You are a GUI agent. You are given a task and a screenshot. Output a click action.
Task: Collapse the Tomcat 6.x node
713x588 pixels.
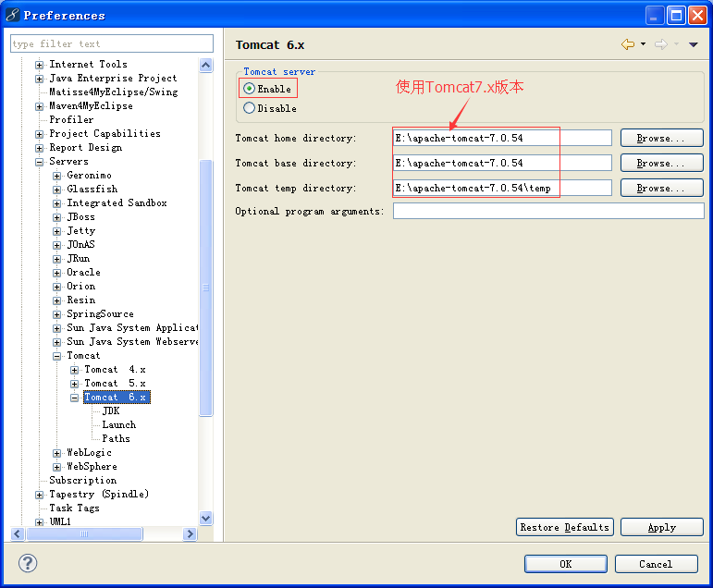pos(75,398)
